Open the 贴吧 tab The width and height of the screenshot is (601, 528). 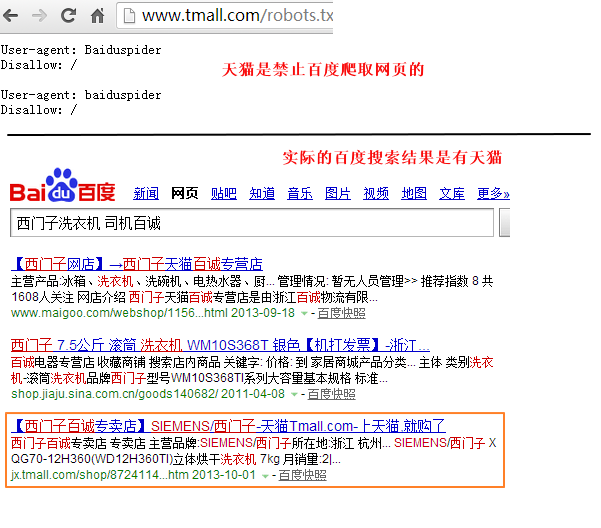click(224, 193)
